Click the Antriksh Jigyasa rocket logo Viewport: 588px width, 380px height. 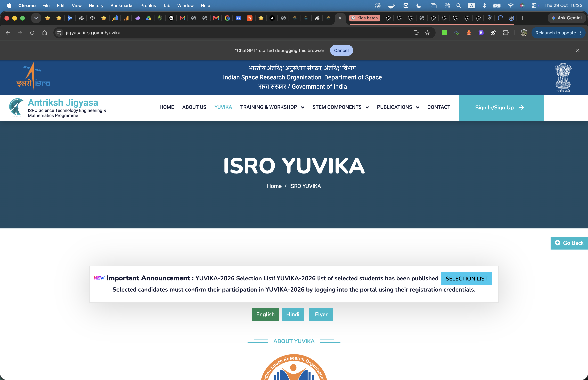[16, 108]
